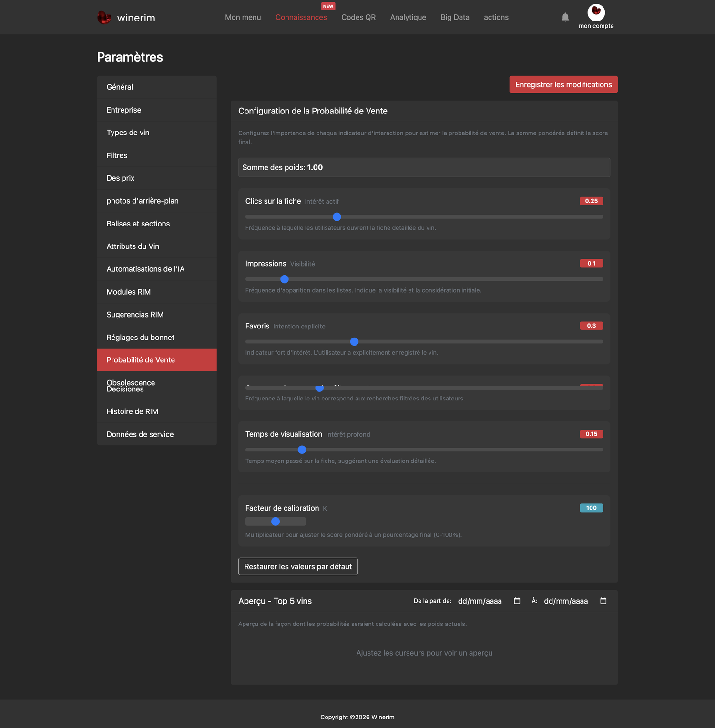Open Balises et sections settings
Viewport: 715px width, 728px height.
coord(157,224)
